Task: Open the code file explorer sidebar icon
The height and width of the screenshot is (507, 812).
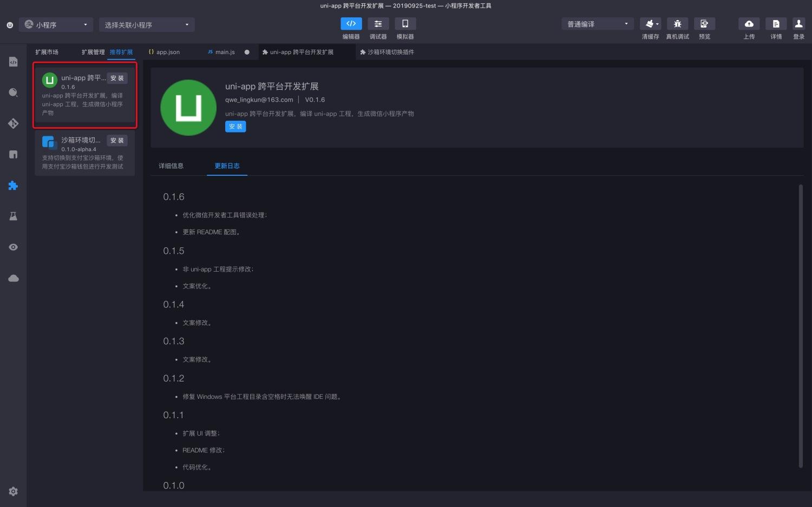Action: [14, 62]
